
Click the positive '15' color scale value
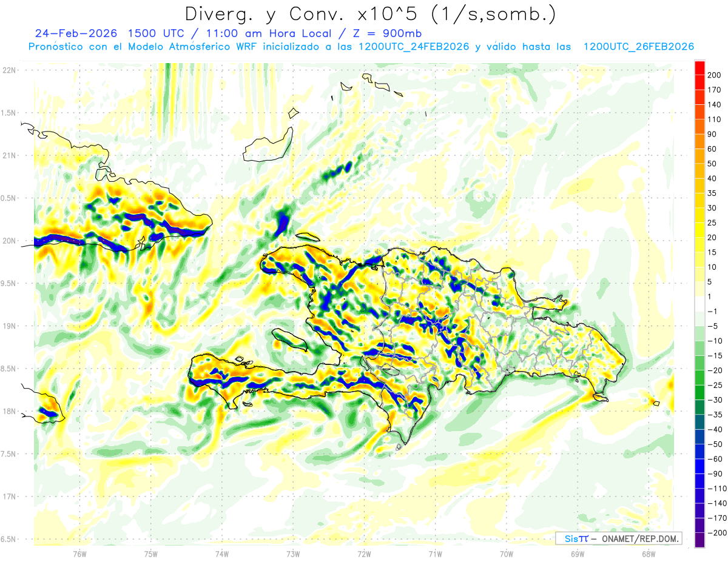tap(713, 252)
